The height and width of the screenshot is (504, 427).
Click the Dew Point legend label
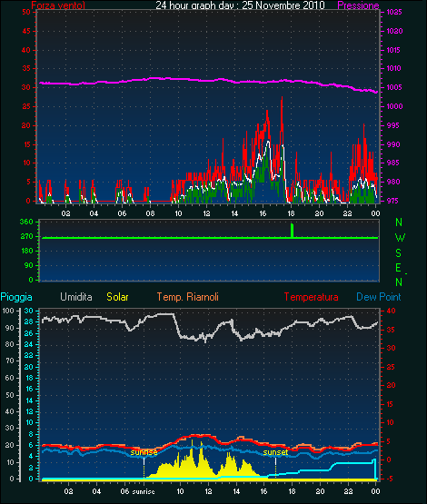click(x=379, y=297)
